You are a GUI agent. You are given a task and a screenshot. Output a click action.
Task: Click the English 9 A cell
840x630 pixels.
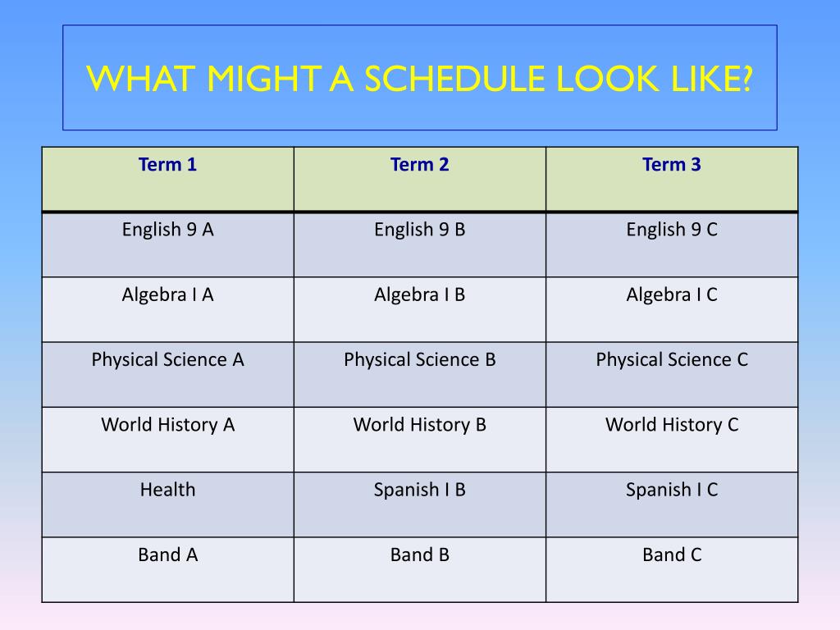(167, 244)
